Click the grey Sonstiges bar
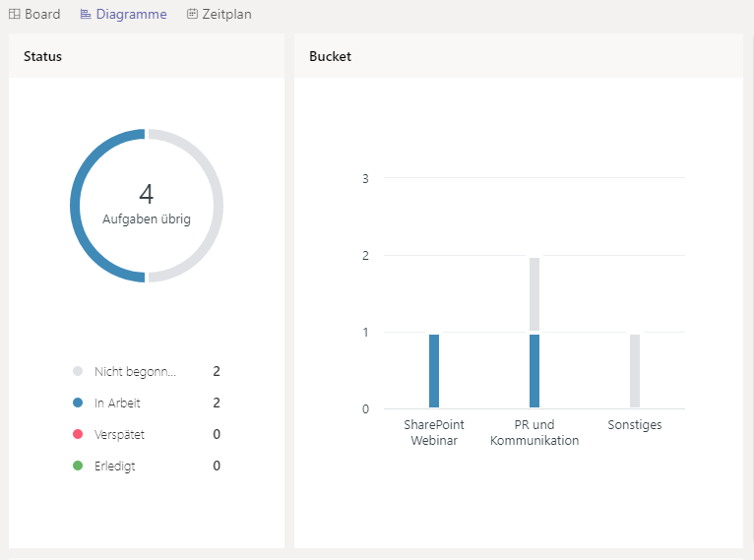The width and height of the screenshot is (754, 560). pos(635,371)
